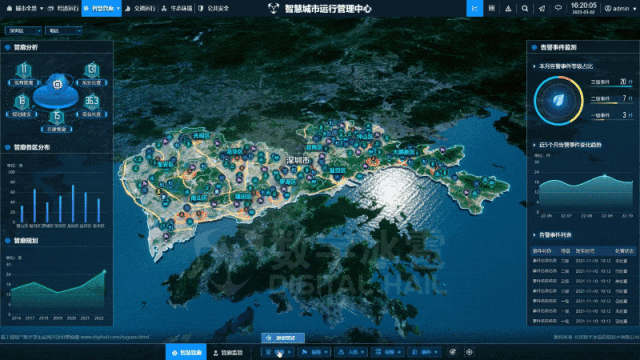Click the magnifier search icon

point(525,8)
